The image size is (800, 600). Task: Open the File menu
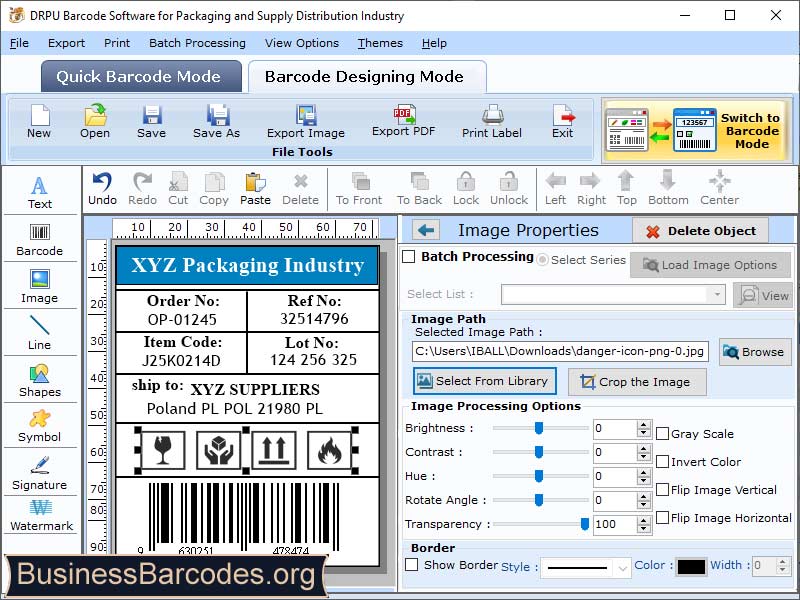point(19,43)
